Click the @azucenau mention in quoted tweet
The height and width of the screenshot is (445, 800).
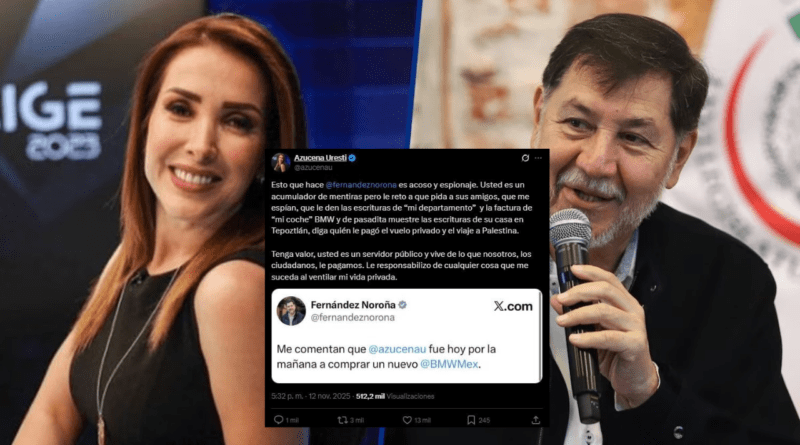pyautogui.click(x=397, y=349)
